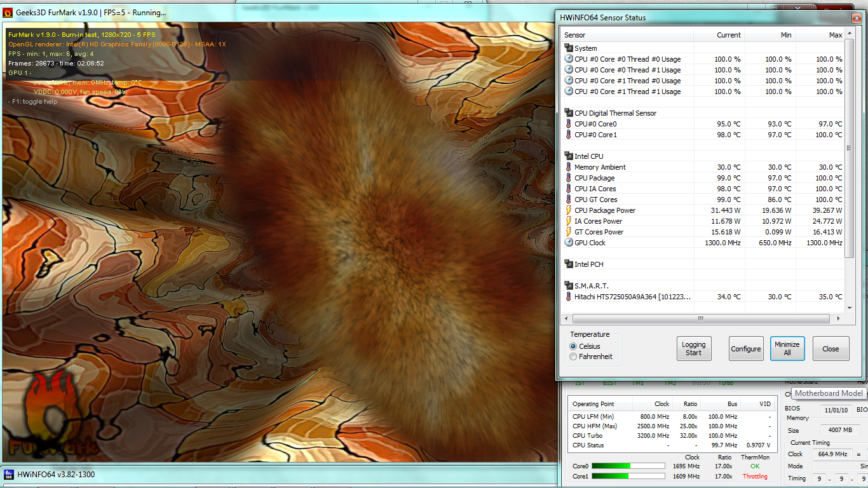The height and width of the screenshot is (488, 868).
Task: Click the S.M.A.R.T. group chip icon
Action: 569,286
